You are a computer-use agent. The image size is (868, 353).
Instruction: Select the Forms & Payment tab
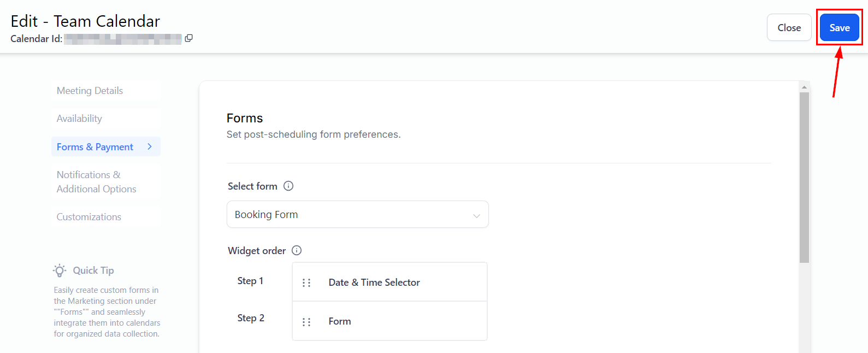95,147
